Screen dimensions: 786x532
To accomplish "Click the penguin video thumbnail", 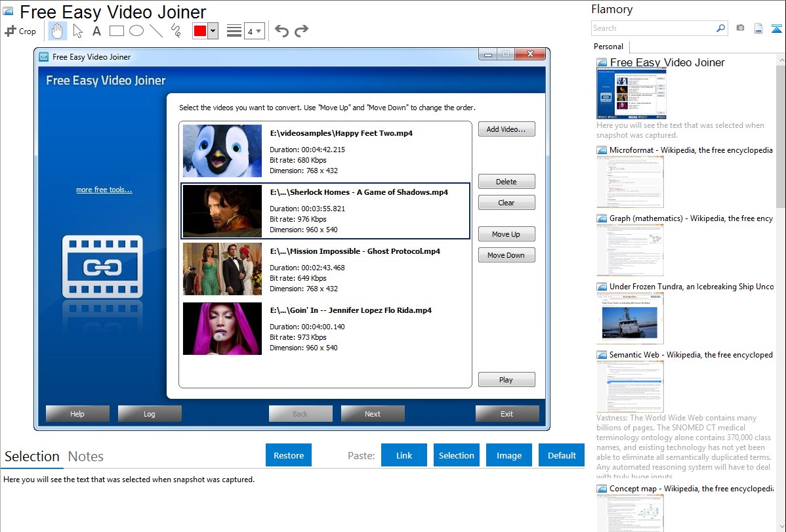I will [222, 151].
